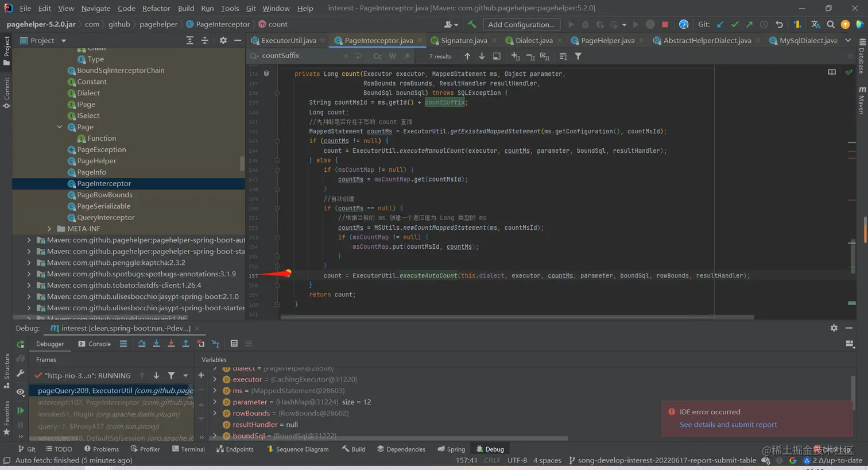Go to next search occurrence arrow
This screenshot has height=470, width=868.
point(482,56)
